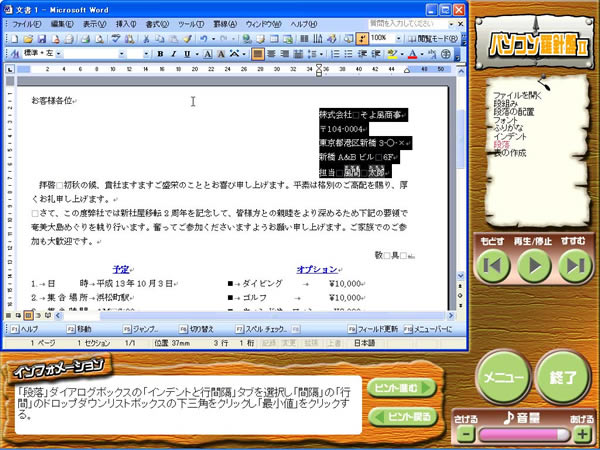Apply the red font color
Viewport: 600px width, 450px height.
(x=412, y=54)
